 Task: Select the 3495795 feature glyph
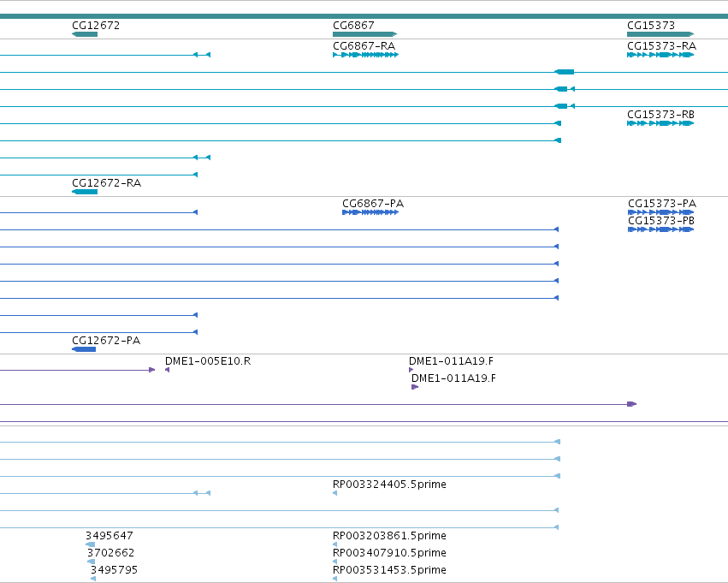(93, 579)
